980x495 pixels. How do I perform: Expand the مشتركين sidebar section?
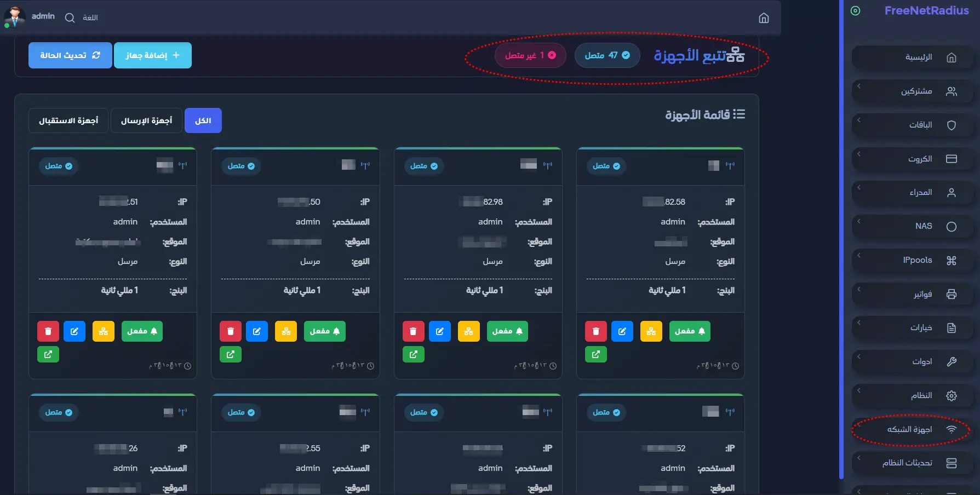point(912,91)
